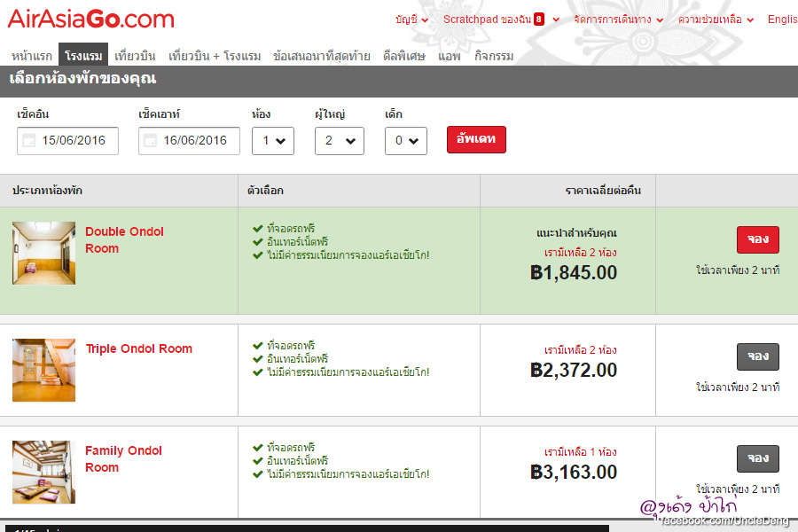798x532 pixels.
Task: Switch to the เที่ยวบิน flights tab
Action: click(135, 56)
